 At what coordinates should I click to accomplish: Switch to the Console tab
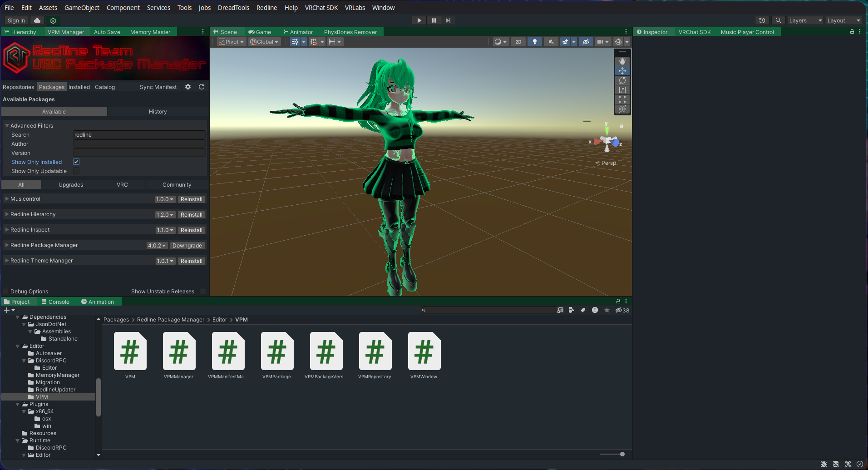55,302
